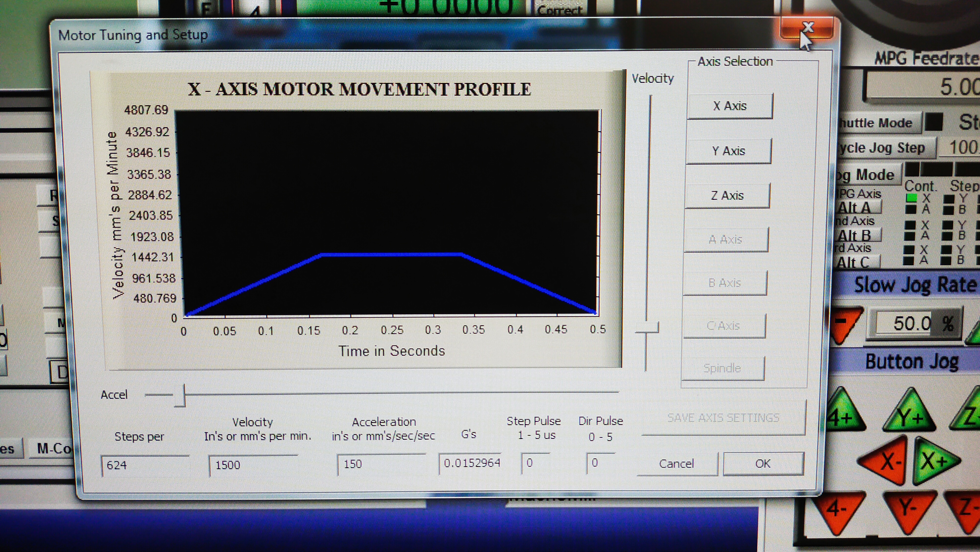980x552 pixels.
Task: Click the Steps per input field
Action: [145, 465]
